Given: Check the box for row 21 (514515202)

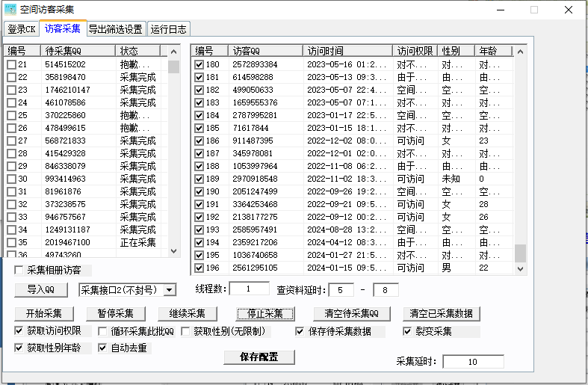Looking at the screenshot, I should coord(12,64).
